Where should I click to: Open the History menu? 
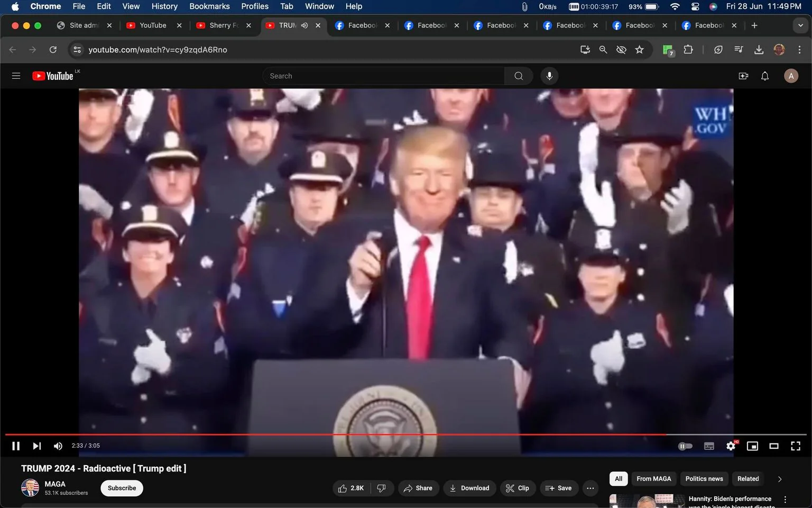tap(164, 6)
